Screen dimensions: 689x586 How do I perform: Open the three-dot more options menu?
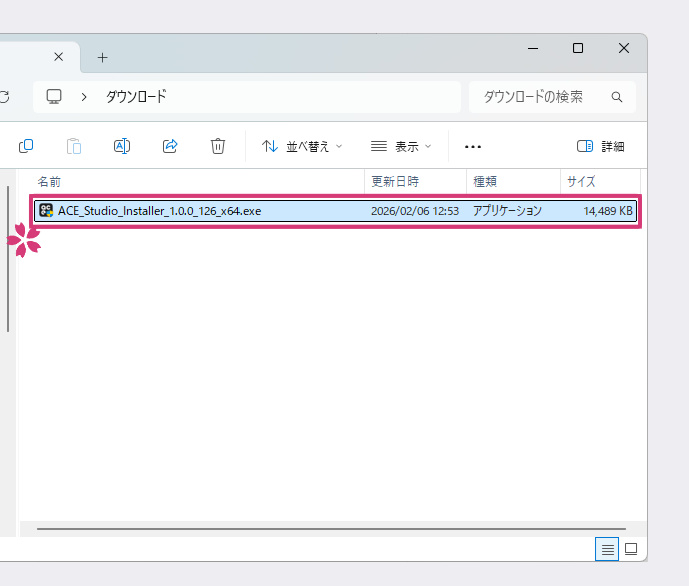473,146
